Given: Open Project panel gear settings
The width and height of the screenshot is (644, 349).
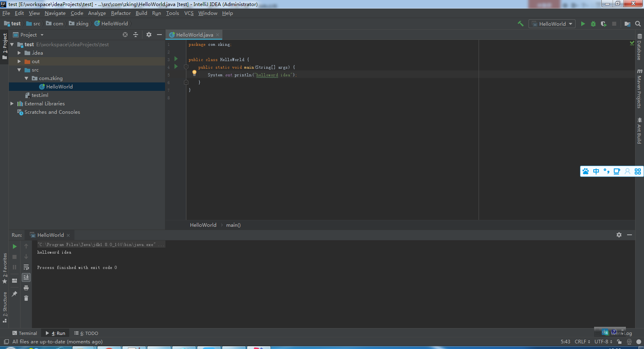Looking at the screenshot, I should pyautogui.click(x=149, y=35).
